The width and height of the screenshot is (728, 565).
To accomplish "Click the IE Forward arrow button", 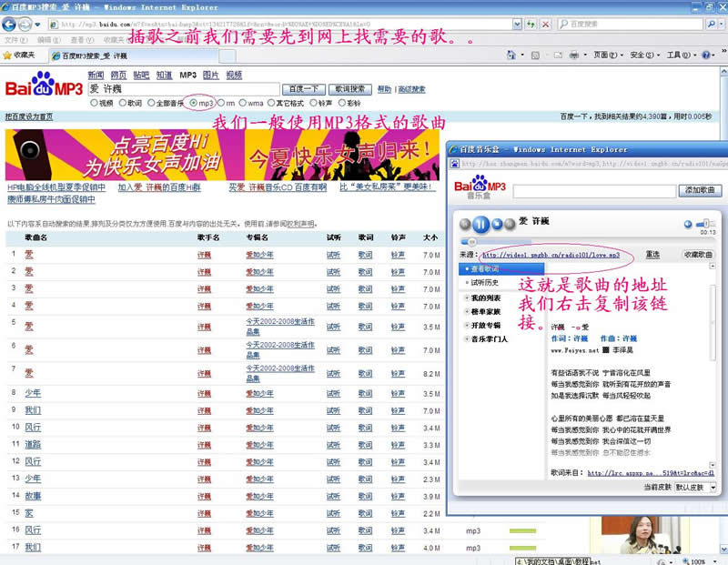I will coord(25,25).
